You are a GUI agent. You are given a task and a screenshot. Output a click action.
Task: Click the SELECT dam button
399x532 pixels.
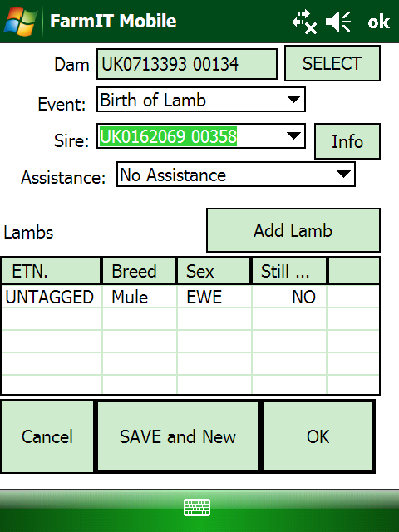(332, 63)
